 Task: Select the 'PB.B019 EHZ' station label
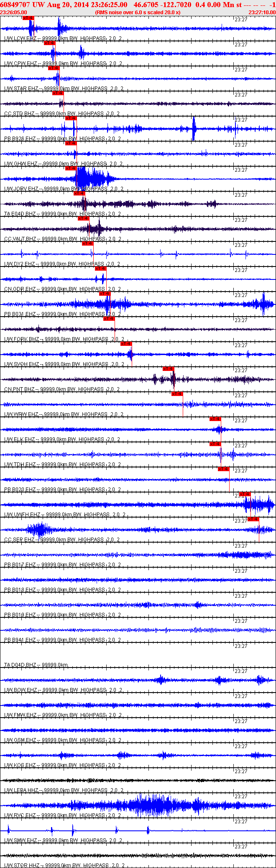point(20,615)
